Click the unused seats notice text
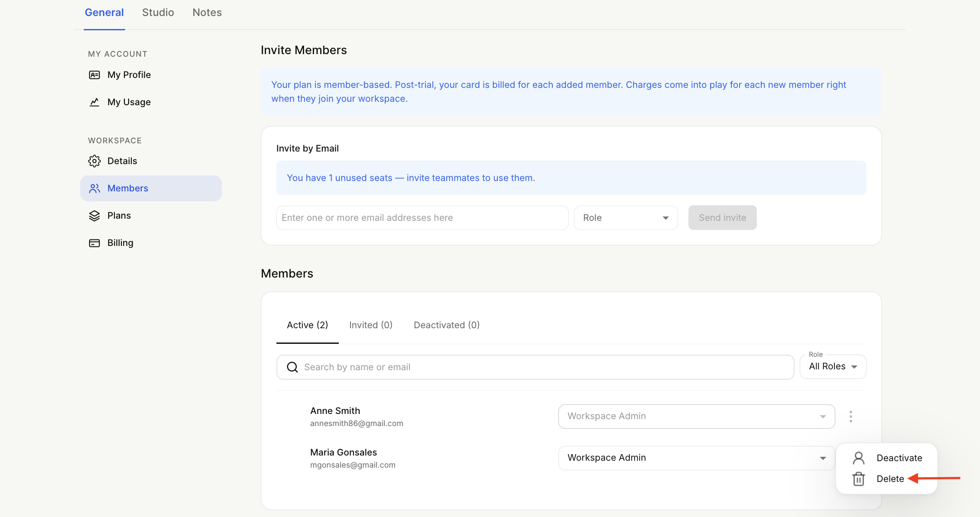The width and height of the screenshot is (980, 517). pos(411,178)
